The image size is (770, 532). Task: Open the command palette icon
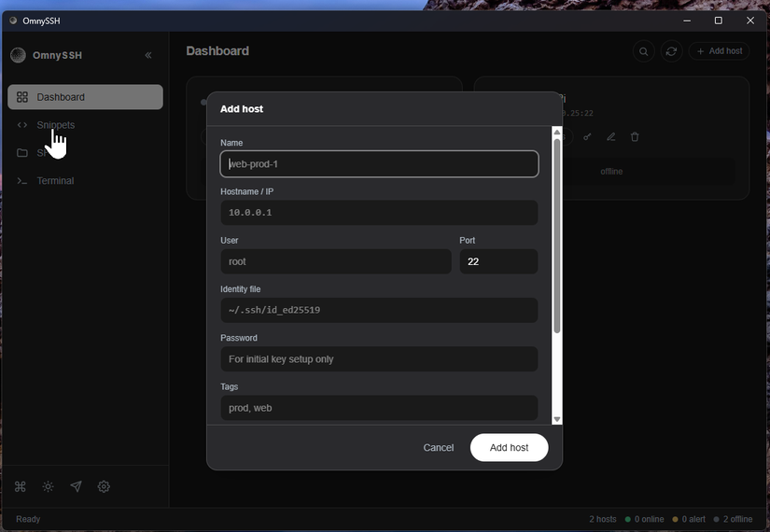21,486
